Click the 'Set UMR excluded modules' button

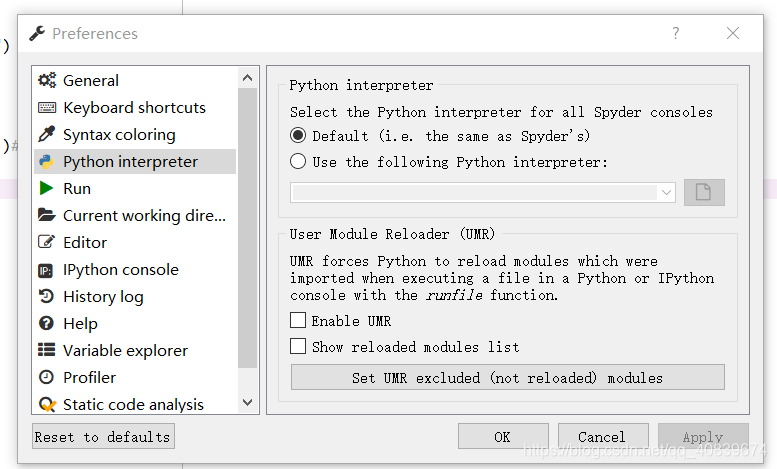pyautogui.click(x=507, y=378)
